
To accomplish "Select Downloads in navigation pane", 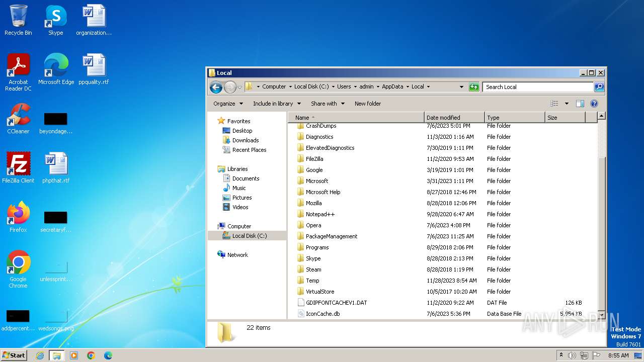I will point(246,140).
